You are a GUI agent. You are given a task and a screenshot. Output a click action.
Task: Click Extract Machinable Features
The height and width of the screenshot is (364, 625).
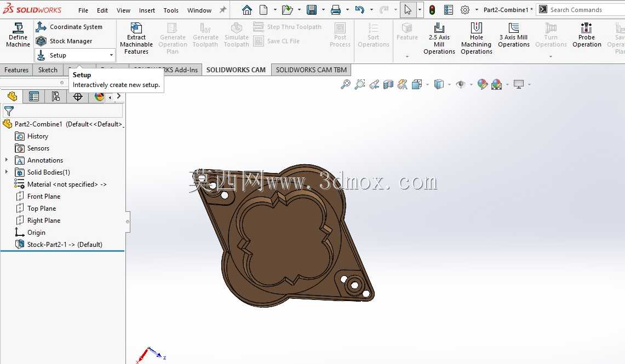tap(136, 38)
